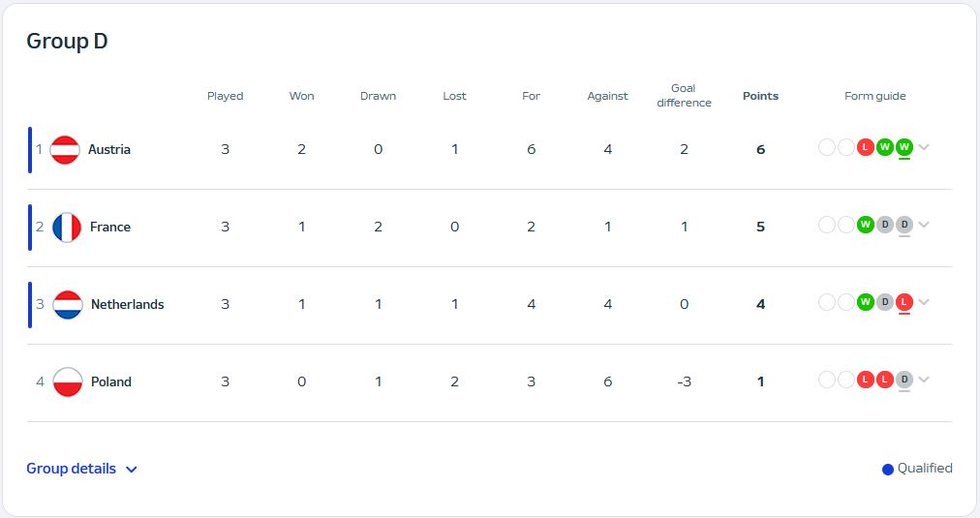Click the Netherlands flag icon
Screen dimensions: 980x518
coord(68,305)
